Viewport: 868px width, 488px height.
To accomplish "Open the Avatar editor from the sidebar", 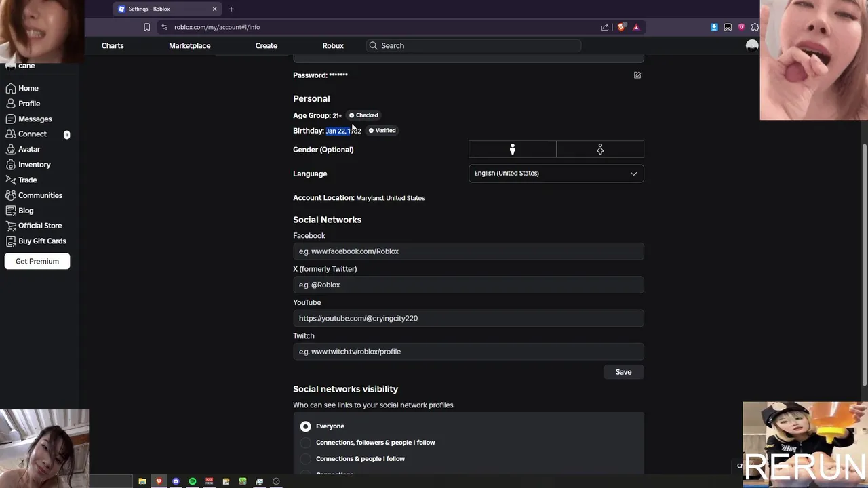I will click(x=22, y=149).
